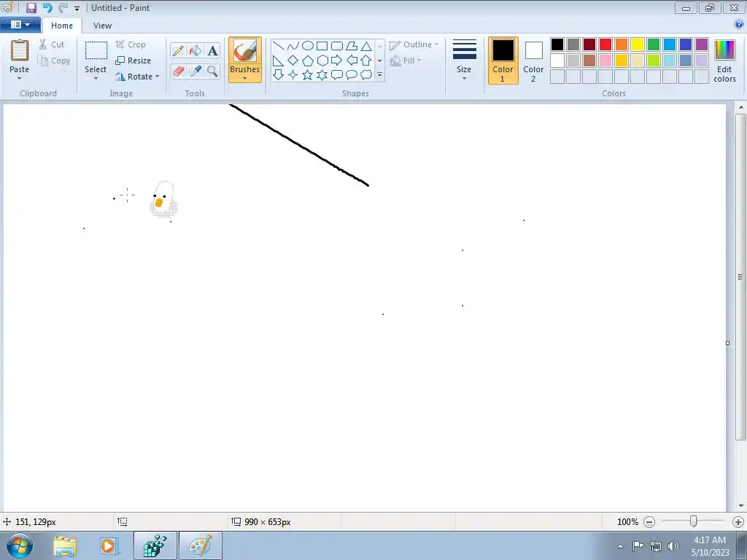Choose the Six-point star shape
The height and width of the screenshot is (560, 747).
pyautogui.click(x=322, y=75)
